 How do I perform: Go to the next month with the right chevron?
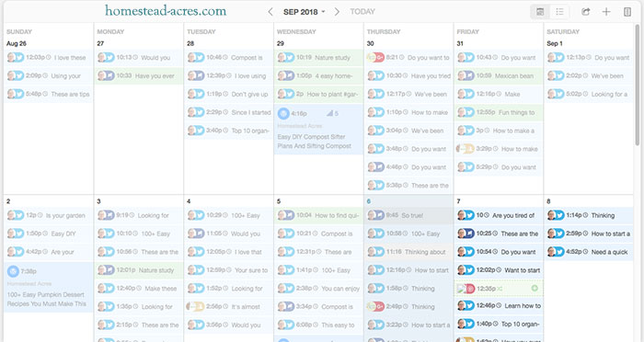click(x=337, y=12)
